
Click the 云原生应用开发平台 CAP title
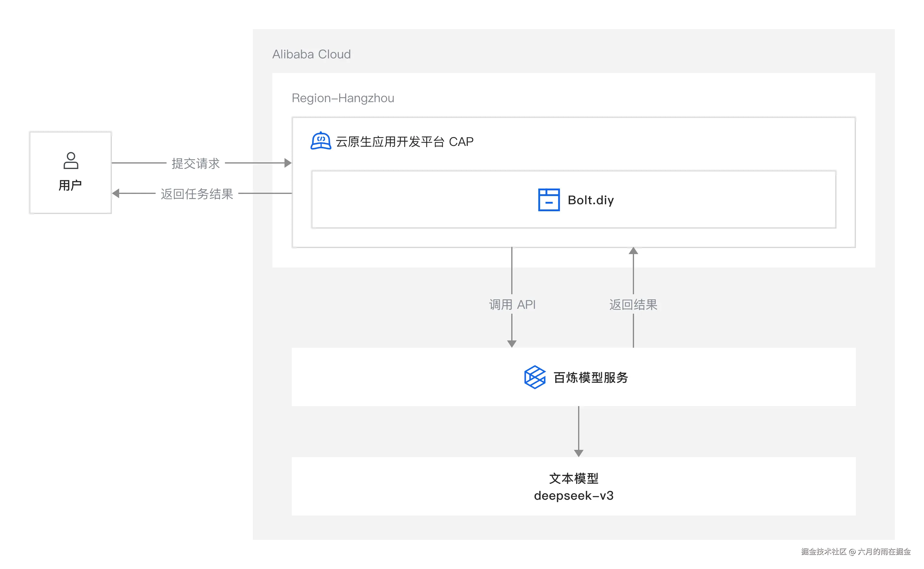[405, 142]
